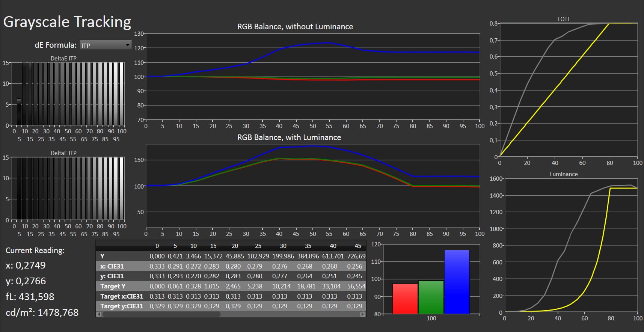Select the 'Target y:CIE31' row header
This screenshot has width=644, height=332.
[x=122, y=306]
